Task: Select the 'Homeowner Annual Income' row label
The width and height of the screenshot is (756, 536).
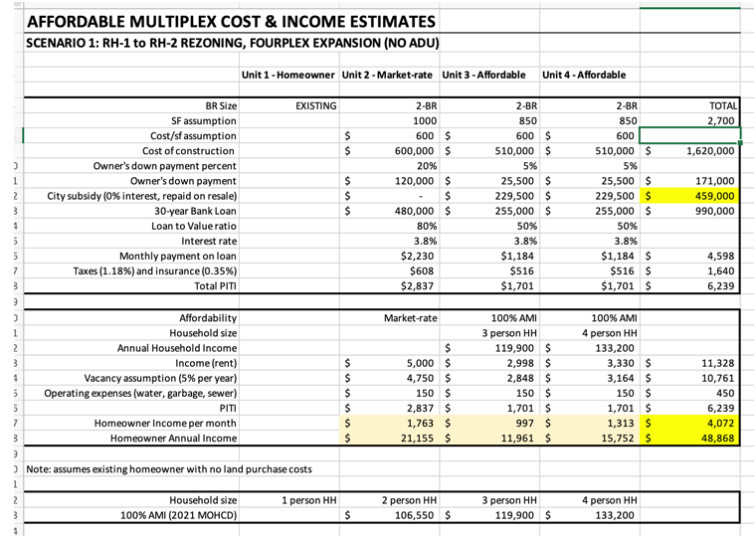Action: click(x=173, y=438)
